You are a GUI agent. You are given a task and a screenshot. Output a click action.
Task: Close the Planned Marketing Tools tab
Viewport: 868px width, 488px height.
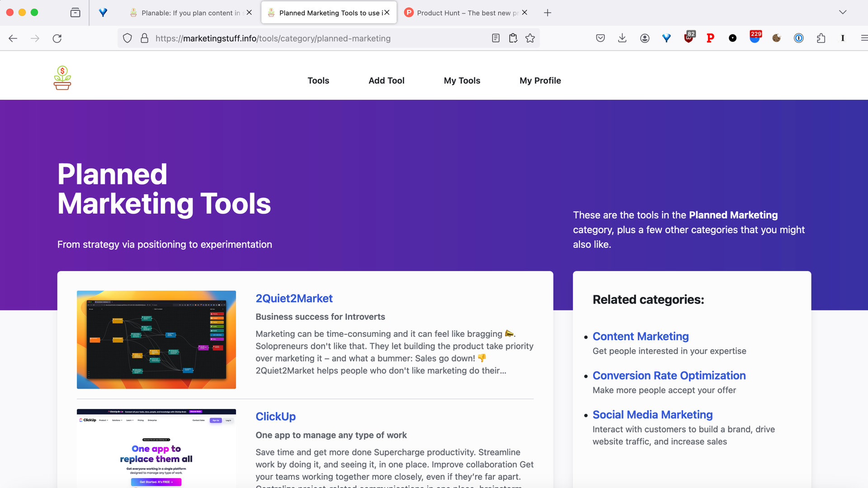[387, 13]
